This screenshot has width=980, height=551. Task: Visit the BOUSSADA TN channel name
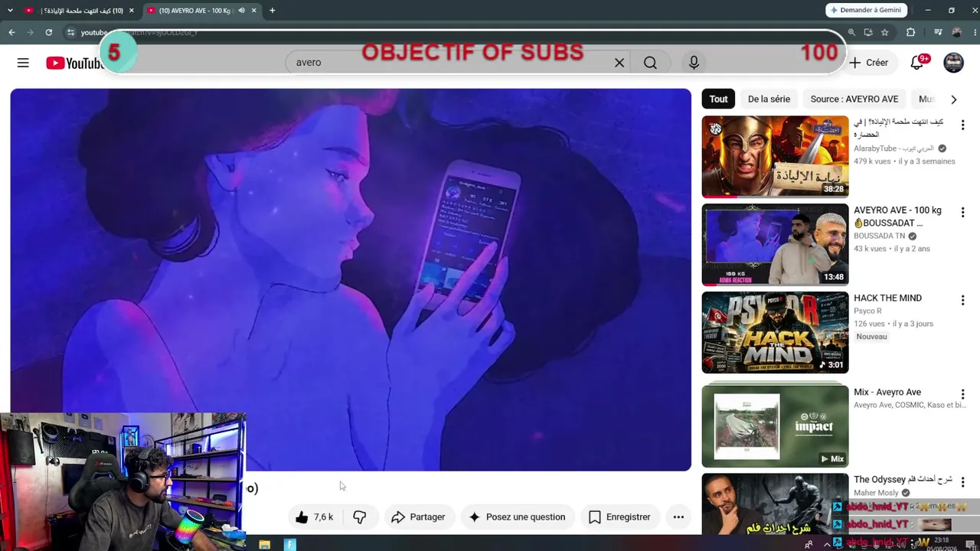[x=880, y=236]
